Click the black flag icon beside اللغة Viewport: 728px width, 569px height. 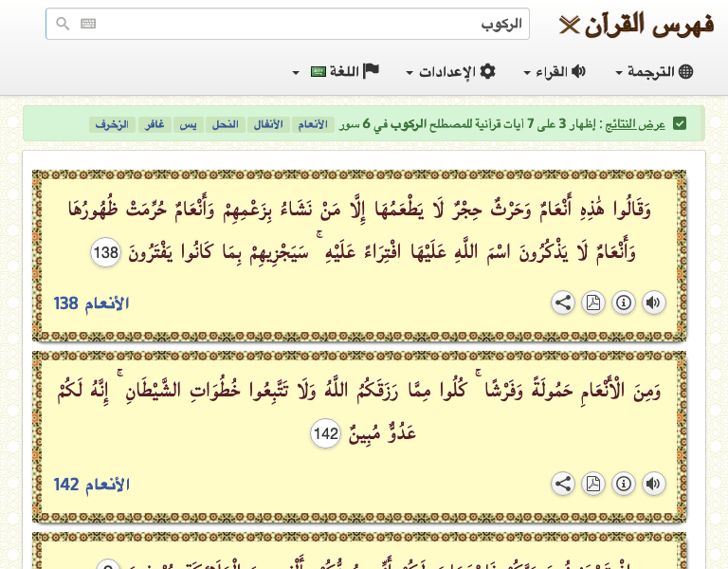[x=371, y=71]
